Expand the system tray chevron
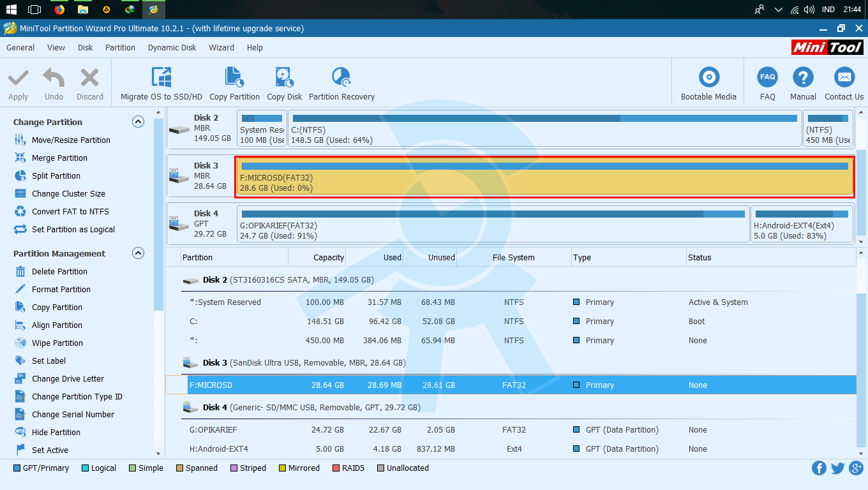The image size is (868, 490). pos(778,10)
